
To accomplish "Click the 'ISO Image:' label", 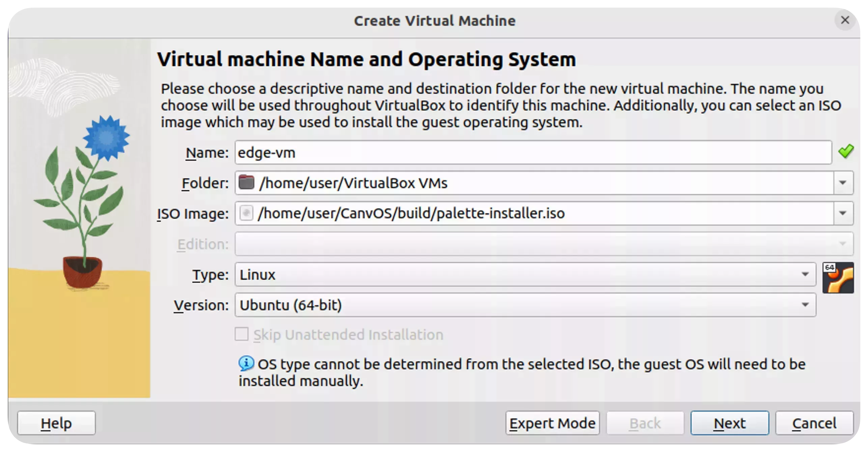I will point(193,214).
